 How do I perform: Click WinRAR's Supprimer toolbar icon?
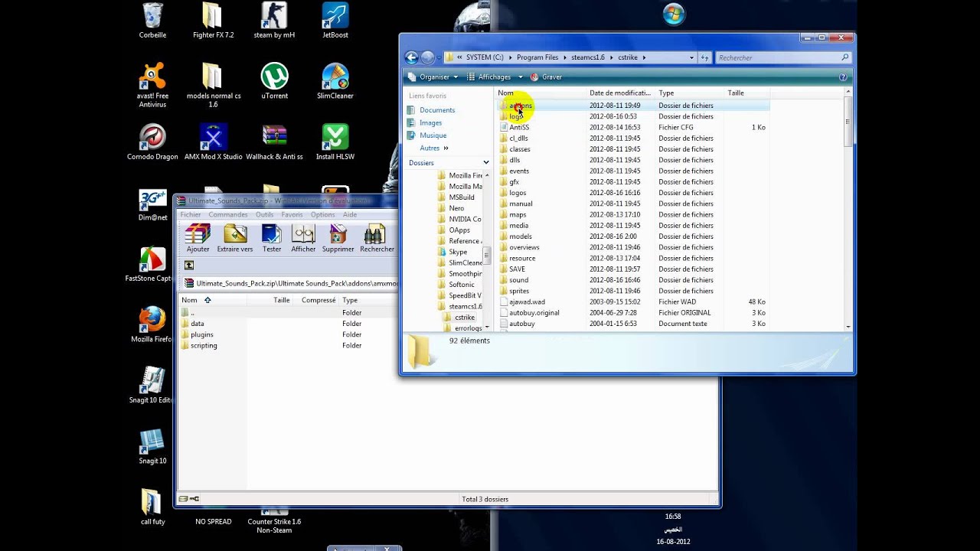point(338,239)
